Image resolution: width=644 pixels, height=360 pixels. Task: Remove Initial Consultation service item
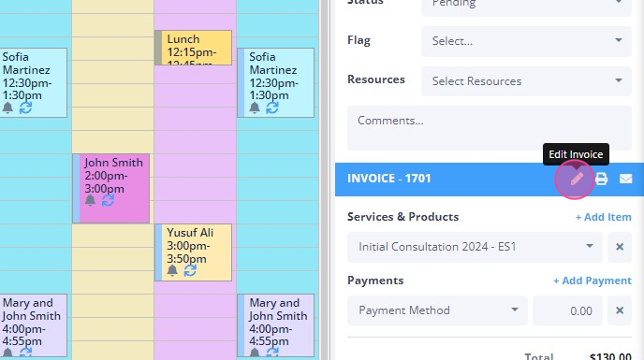tap(620, 247)
